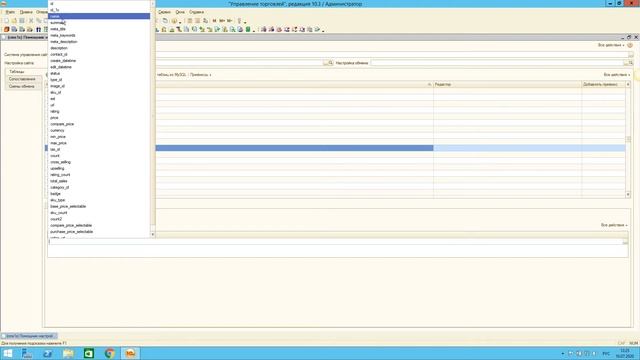The width and height of the screenshot is (640, 360).
Task: Select 'min_price' entry
Action: click(x=58, y=137)
